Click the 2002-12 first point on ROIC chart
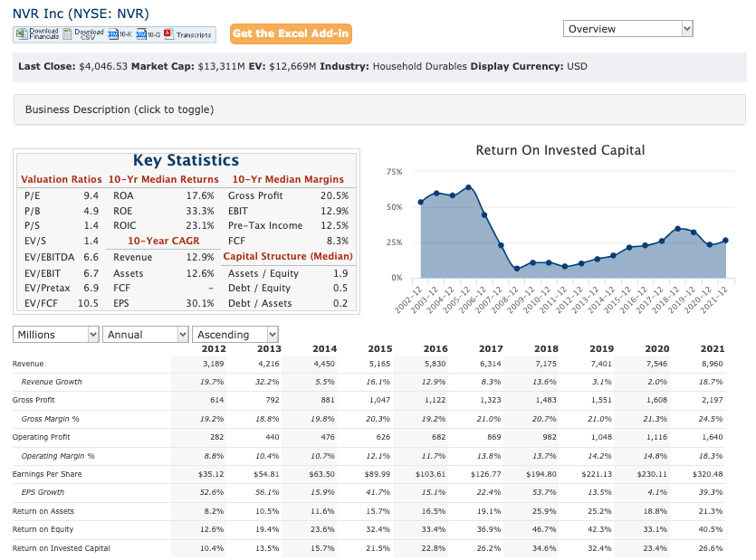Viewport: 756px width, 560px height. tap(421, 203)
